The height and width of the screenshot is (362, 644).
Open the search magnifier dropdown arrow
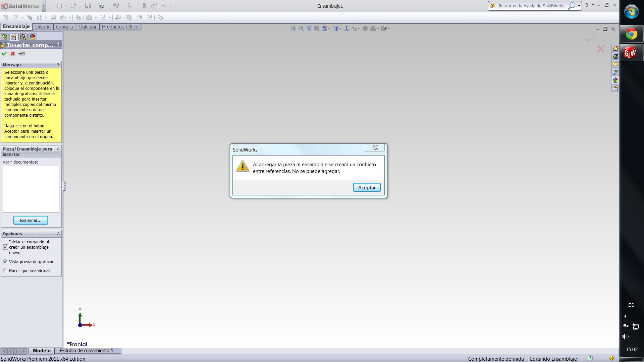point(579,6)
